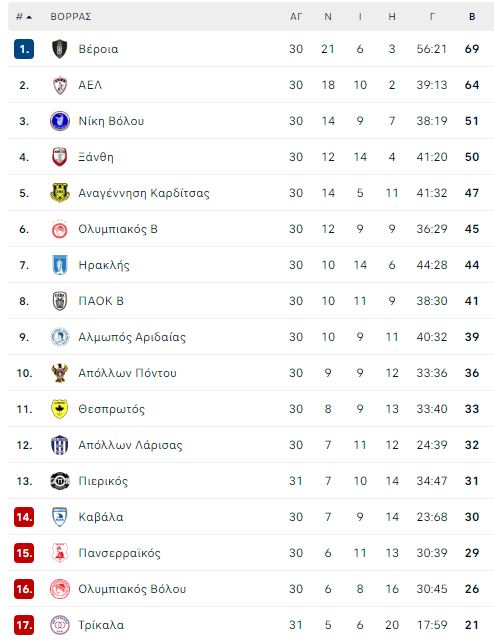Click the Πιερικός black crest icon

(60, 481)
